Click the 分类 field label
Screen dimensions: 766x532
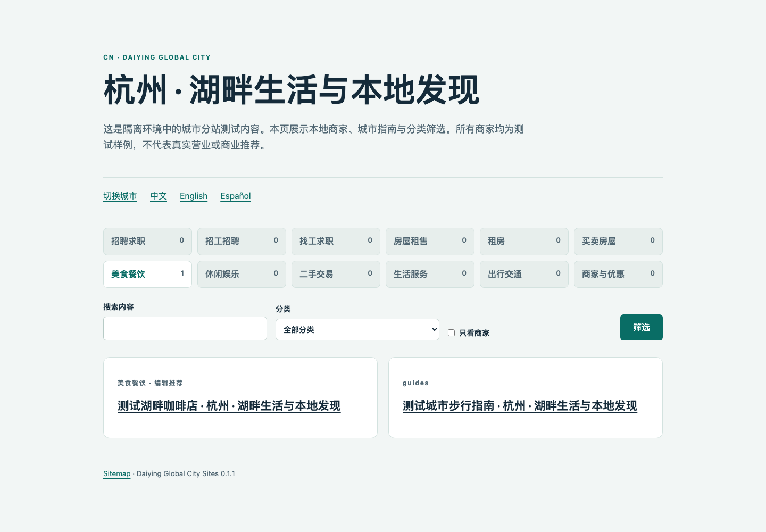[283, 309]
